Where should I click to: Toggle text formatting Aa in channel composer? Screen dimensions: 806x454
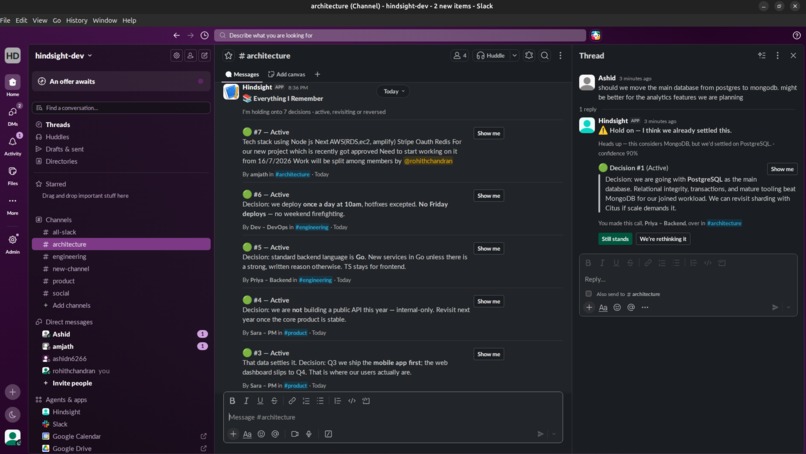[247, 434]
